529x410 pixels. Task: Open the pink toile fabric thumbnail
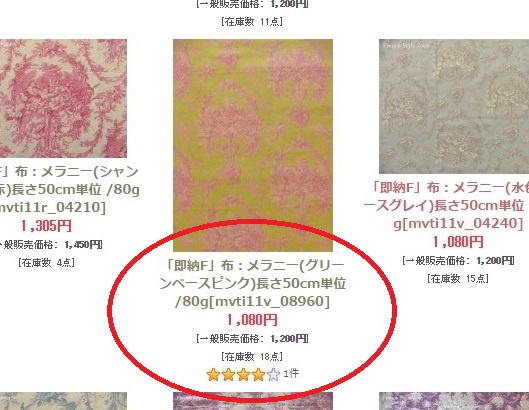(63, 98)
